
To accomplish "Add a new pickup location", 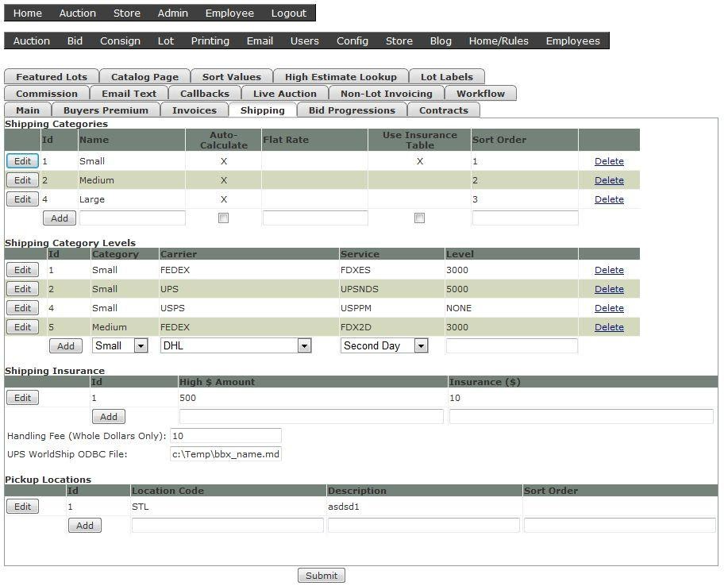I will coord(85,525).
